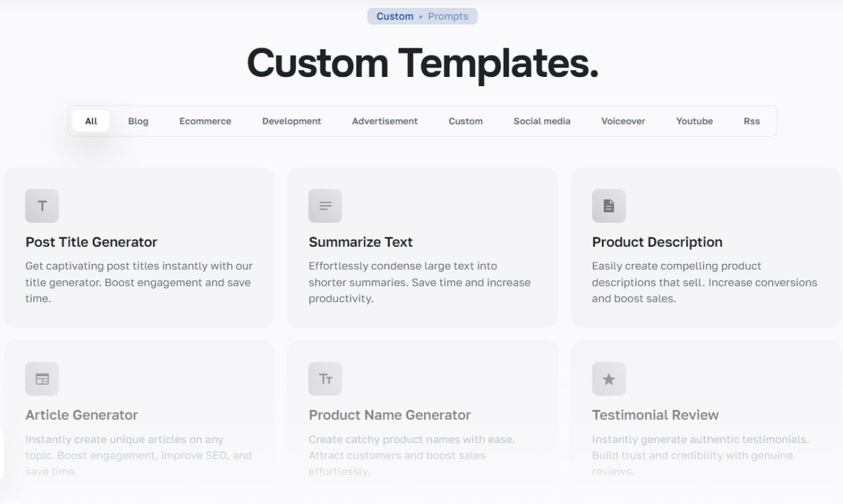The height and width of the screenshot is (504, 843).
Task: Filter by the Youtube tab
Action: pyautogui.click(x=694, y=121)
